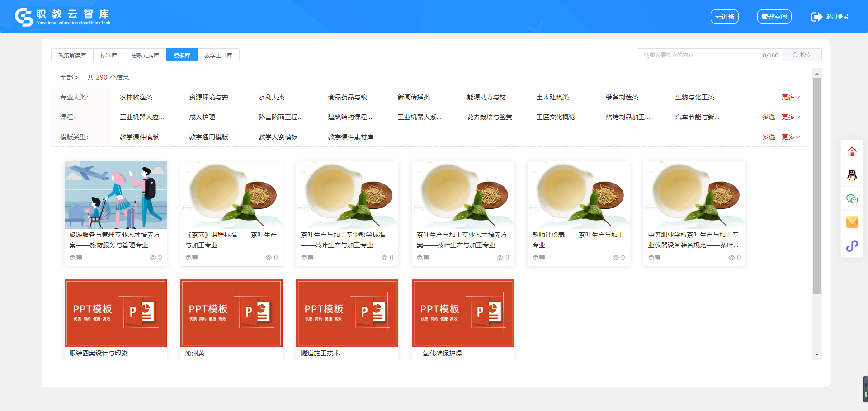
Task: Click the scrollbar down arrow
Action: click(817, 355)
